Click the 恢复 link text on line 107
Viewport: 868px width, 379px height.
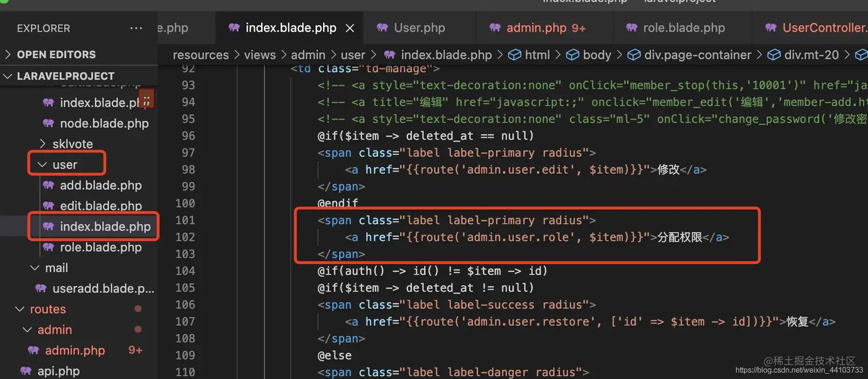click(x=798, y=322)
